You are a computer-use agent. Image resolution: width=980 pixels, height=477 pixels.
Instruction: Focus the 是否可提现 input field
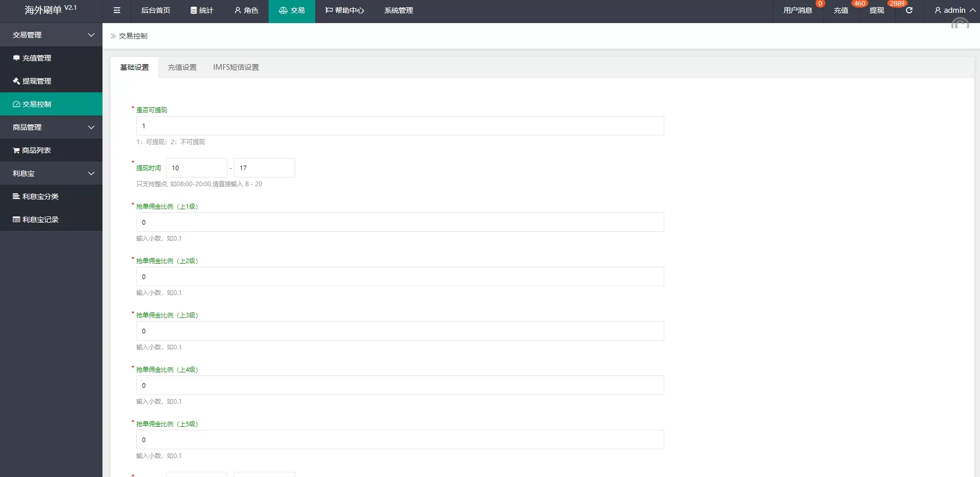400,126
